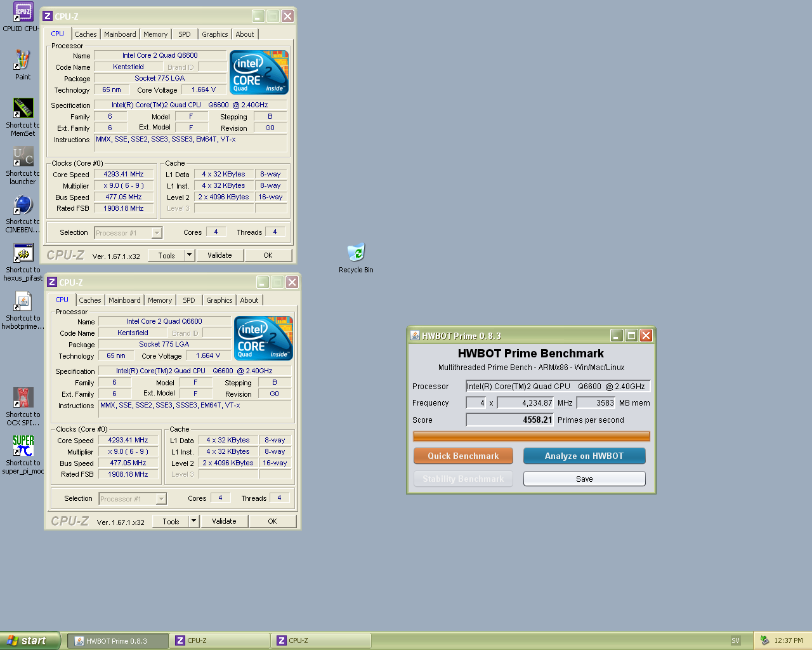This screenshot has height=650, width=812.
Task: Open the About tab in lower CPU-Z
Action: click(x=249, y=300)
